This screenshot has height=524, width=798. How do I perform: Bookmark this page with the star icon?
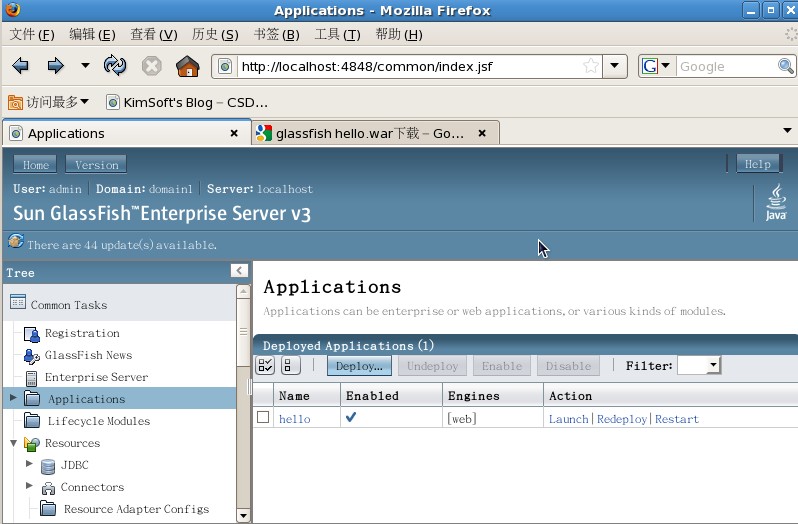point(591,66)
